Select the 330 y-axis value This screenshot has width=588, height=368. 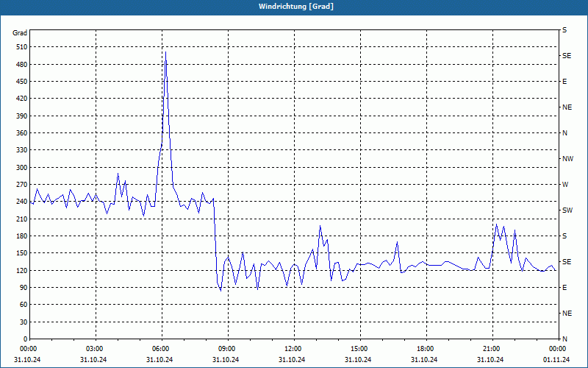22,150
